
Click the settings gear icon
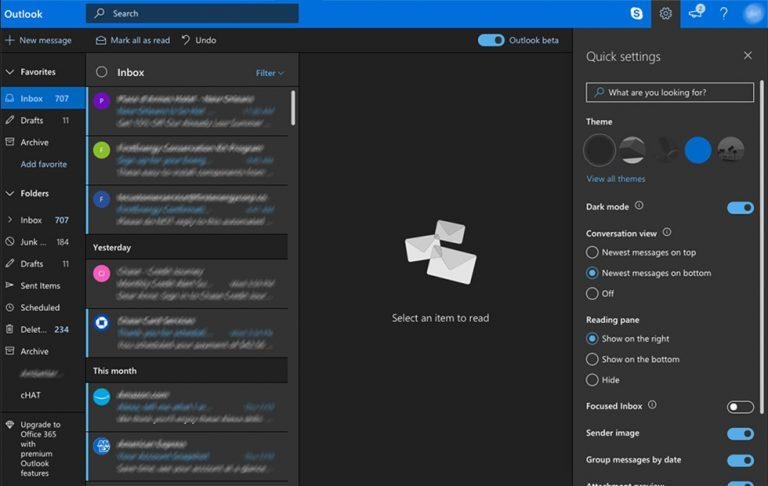point(665,14)
